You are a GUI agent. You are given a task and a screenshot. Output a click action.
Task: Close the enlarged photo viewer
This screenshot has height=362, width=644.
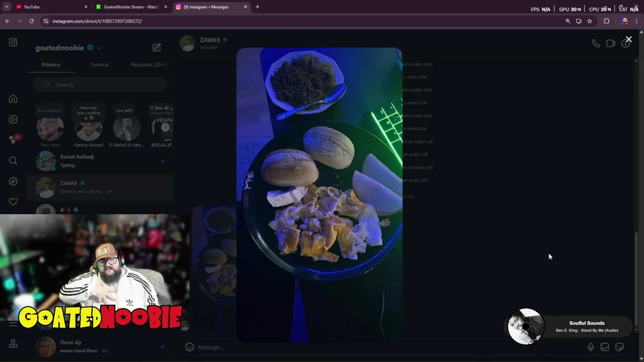coord(628,39)
